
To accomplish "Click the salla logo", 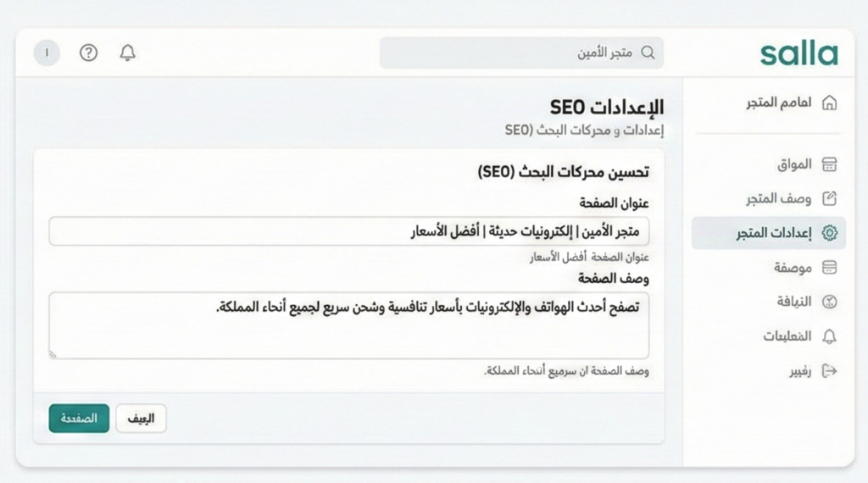I will pos(798,53).
